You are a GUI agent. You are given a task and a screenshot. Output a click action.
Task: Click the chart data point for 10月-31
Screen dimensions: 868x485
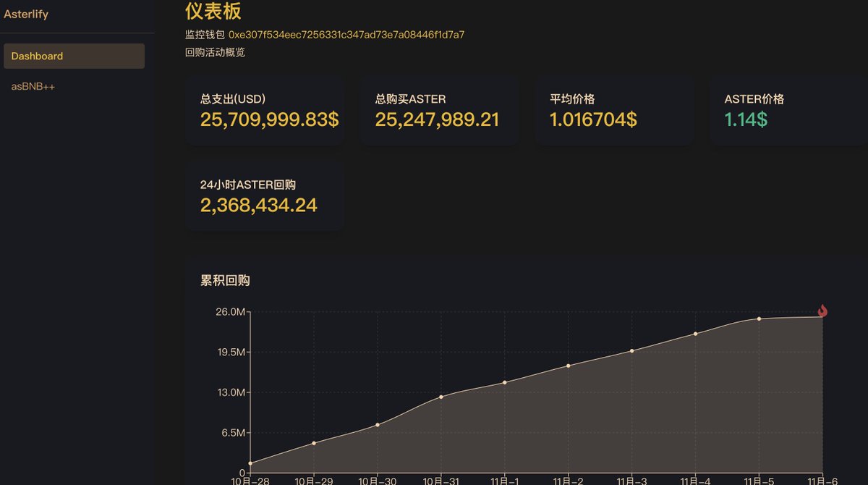(x=441, y=397)
